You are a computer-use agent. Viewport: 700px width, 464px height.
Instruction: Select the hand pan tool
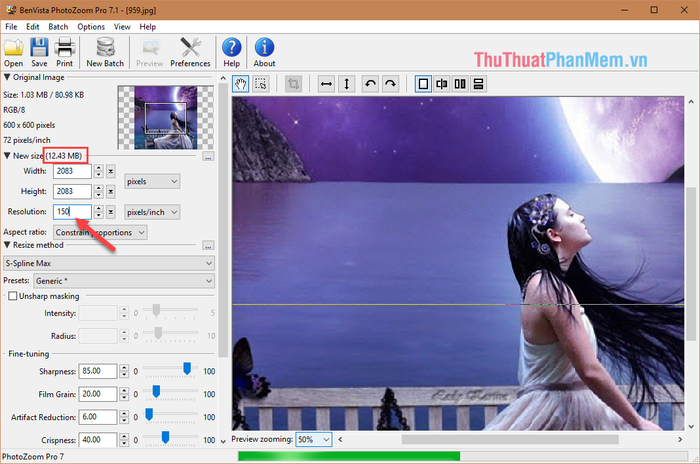click(241, 84)
